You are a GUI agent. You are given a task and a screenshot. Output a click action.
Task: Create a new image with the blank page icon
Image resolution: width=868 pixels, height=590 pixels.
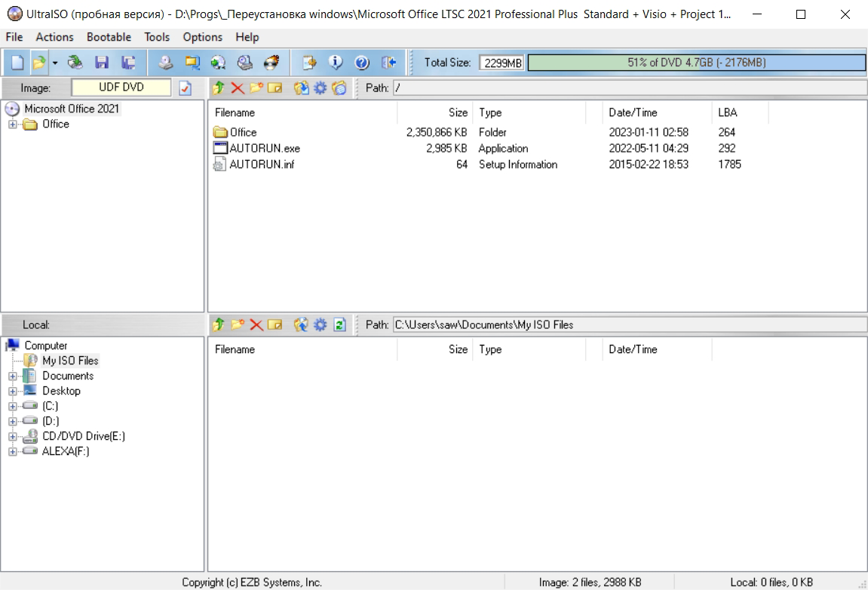click(17, 63)
